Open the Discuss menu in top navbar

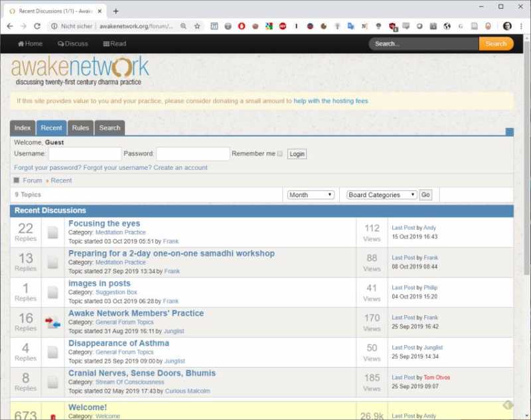coord(73,44)
